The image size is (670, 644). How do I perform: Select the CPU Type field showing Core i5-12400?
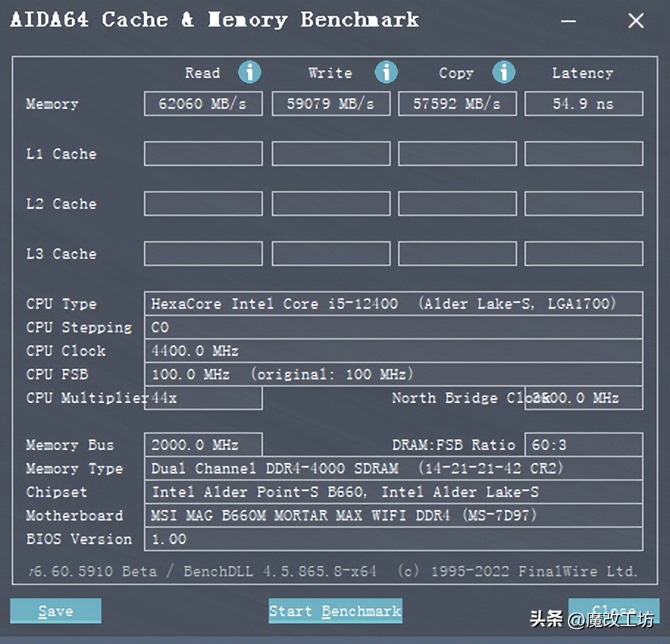(393, 304)
